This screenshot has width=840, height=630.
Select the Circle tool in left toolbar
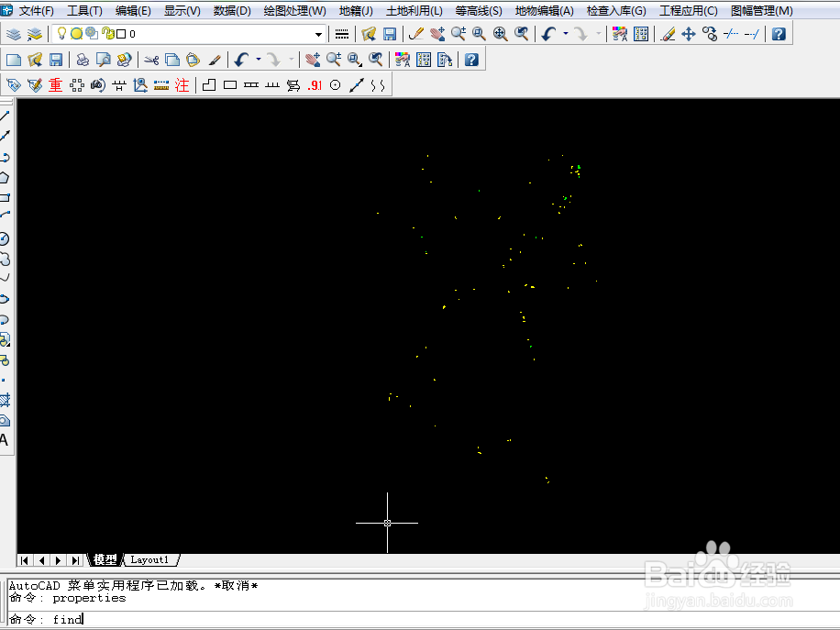5,238
